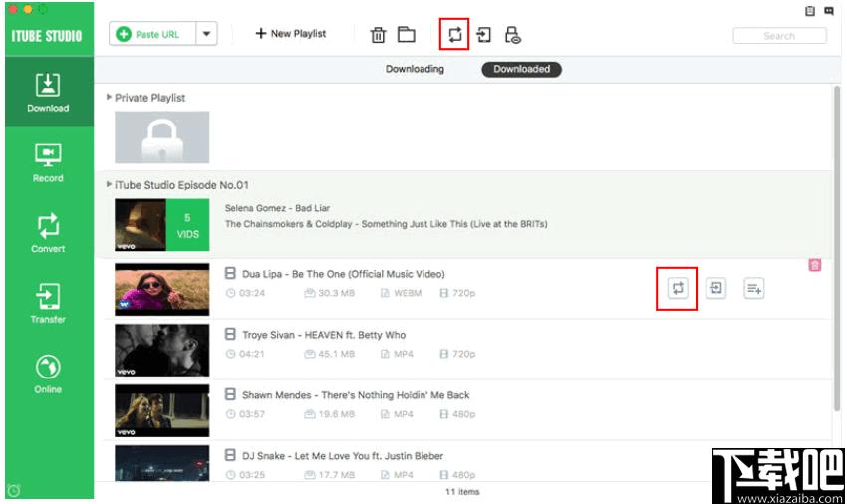Click the private mode lock icon in toolbar
This screenshot has width=847, height=504.
pyautogui.click(x=512, y=35)
